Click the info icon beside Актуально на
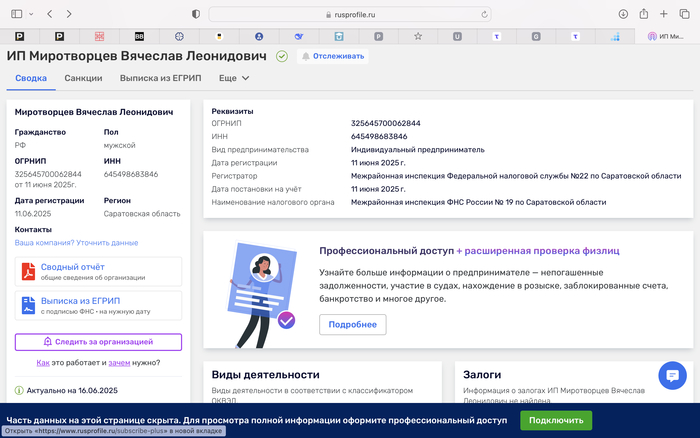700x438 pixels. tap(19, 391)
